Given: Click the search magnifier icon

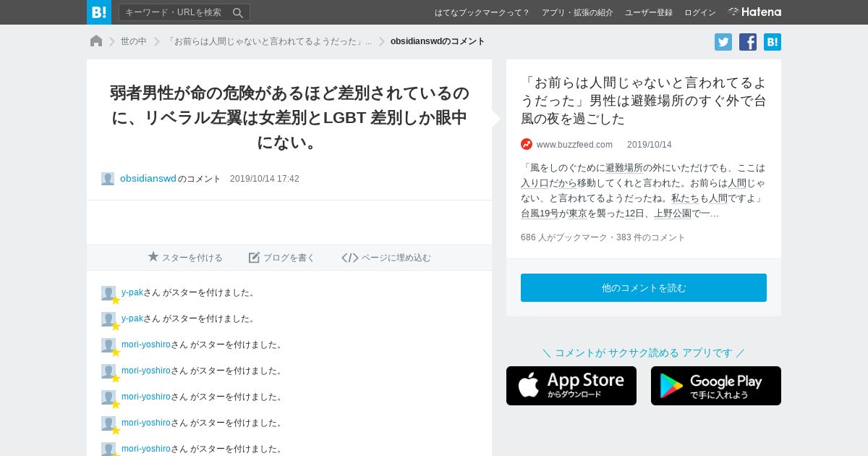Looking at the screenshot, I should 238,12.
